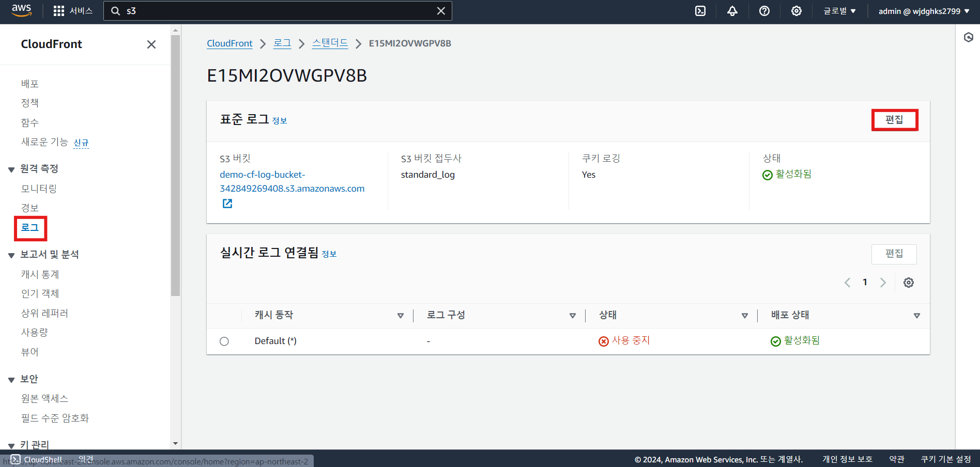This screenshot has width=980, height=467.
Task: Open the S3 bucket external link icon
Action: (227, 204)
